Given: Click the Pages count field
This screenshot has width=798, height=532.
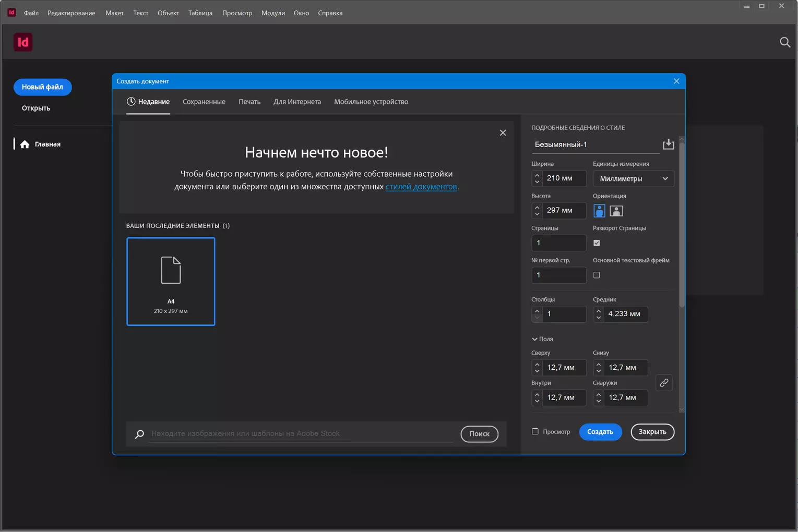Looking at the screenshot, I should [x=558, y=243].
